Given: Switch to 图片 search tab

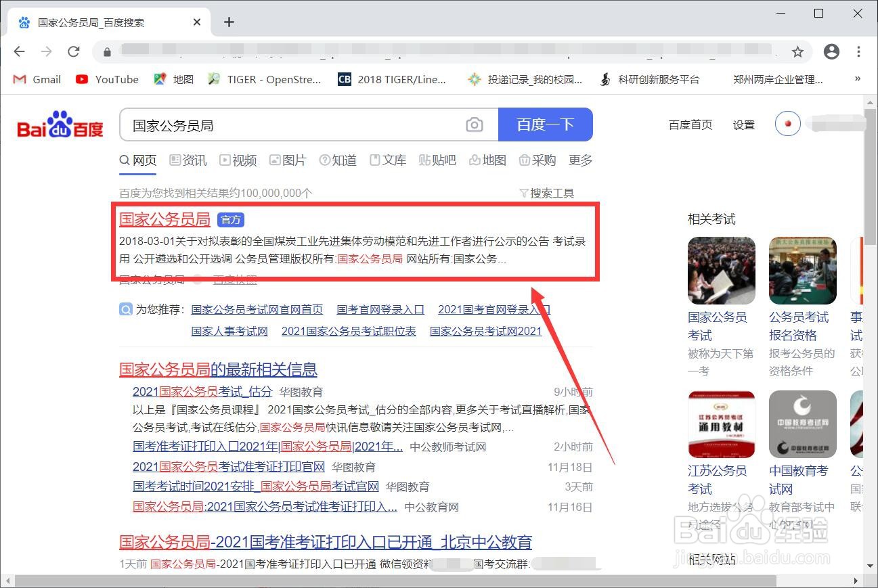Looking at the screenshot, I should pyautogui.click(x=288, y=160).
